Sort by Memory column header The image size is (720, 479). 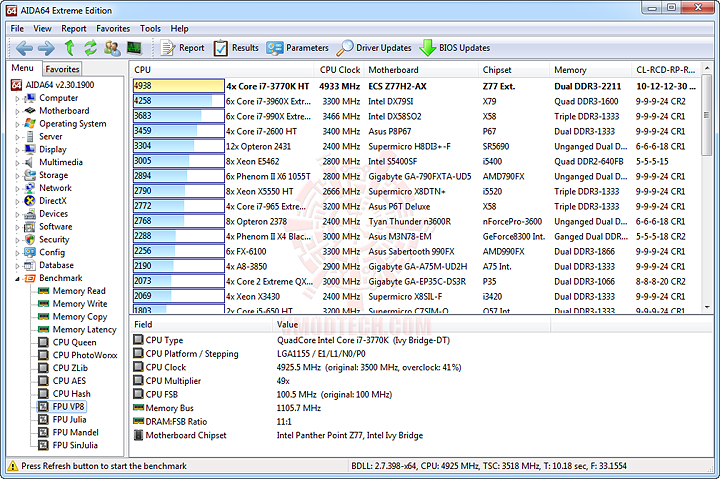(x=591, y=70)
